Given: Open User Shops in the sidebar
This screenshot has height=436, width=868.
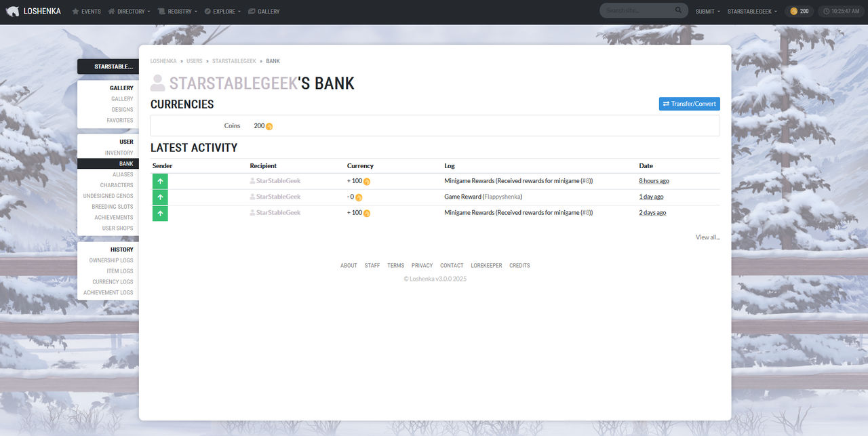Looking at the screenshot, I should 118,229.
